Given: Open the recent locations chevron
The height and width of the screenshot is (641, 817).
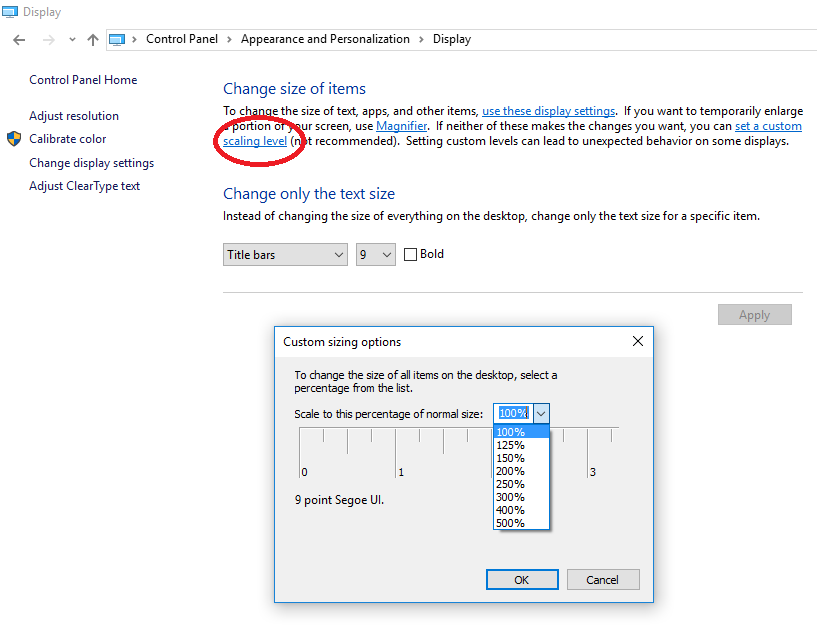Looking at the screenshot, I should click(x=72, y=40).
